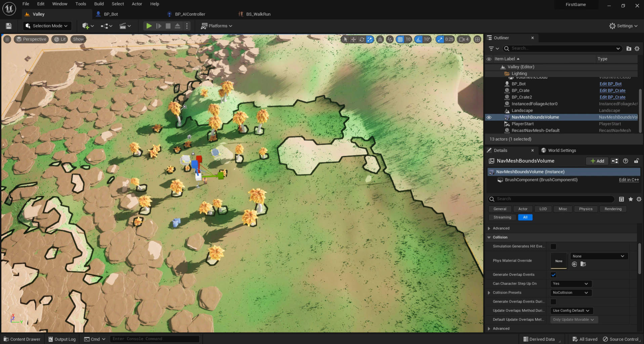The image size is (644, 344).
Task: Open the Can Character Step Up On dropdown
Action: coord(571,284)
